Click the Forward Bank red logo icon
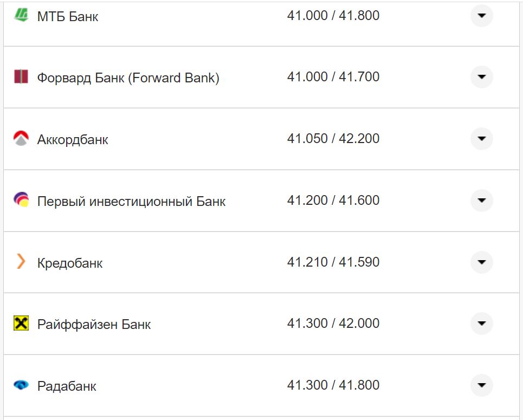 tap(21, 77)
